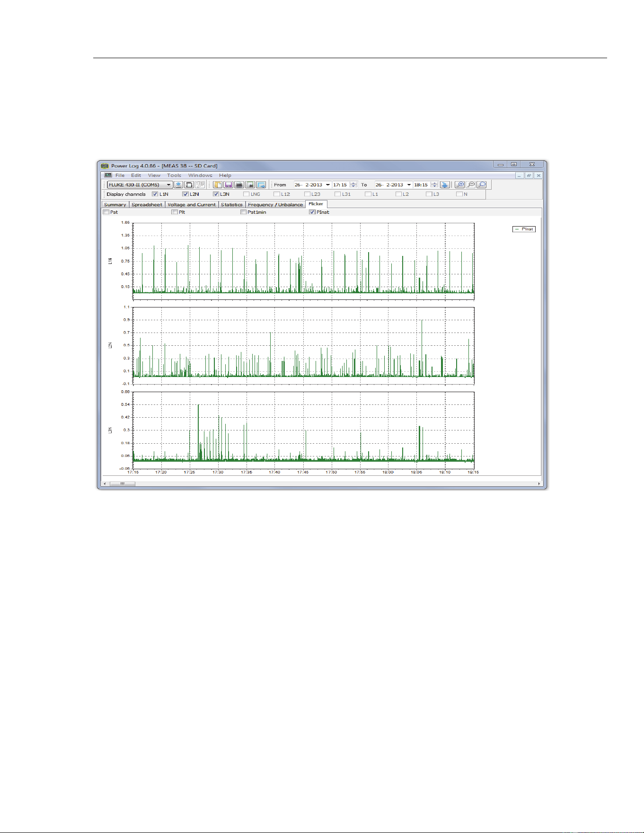Click the print preview icon
The height and width of the screenshot is (833, 644).
click(250, 185)
